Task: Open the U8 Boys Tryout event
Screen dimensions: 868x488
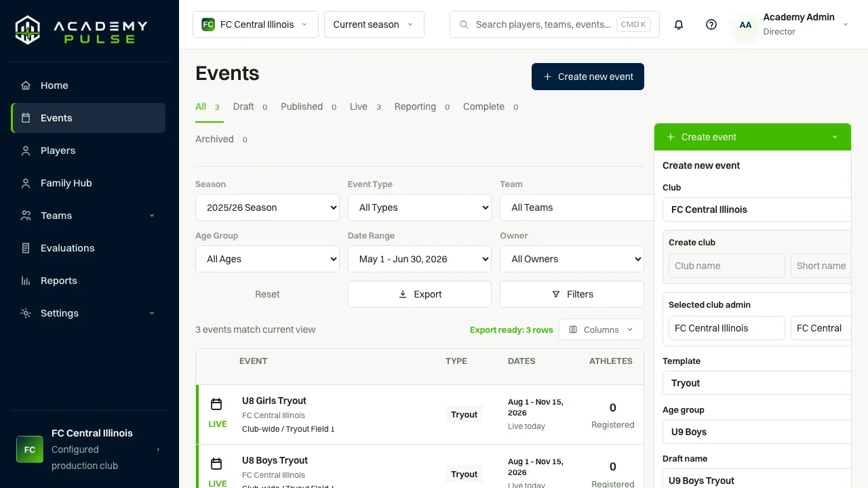Action: 275,460
